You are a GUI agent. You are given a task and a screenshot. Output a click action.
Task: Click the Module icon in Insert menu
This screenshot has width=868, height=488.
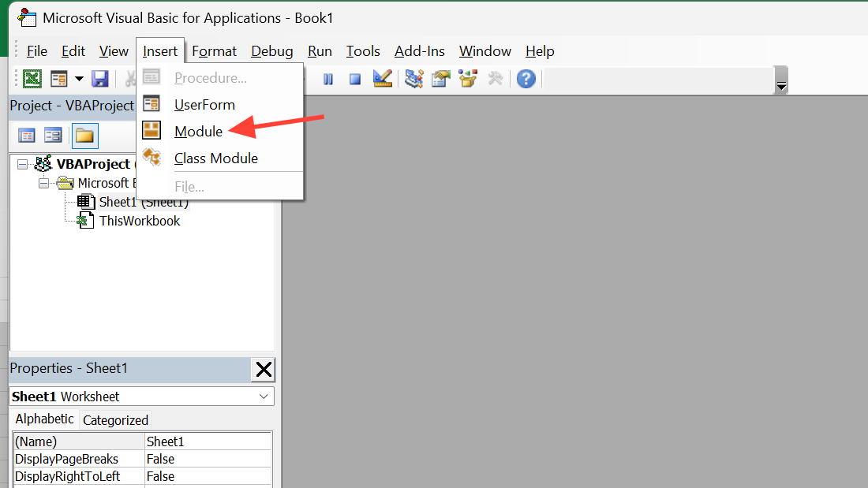point(152,131)
